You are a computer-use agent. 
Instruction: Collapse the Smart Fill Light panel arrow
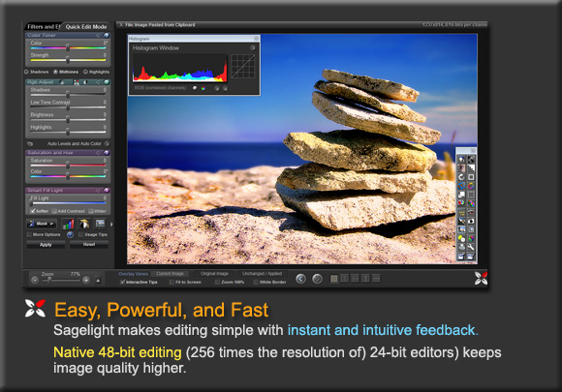pos(98,190)
